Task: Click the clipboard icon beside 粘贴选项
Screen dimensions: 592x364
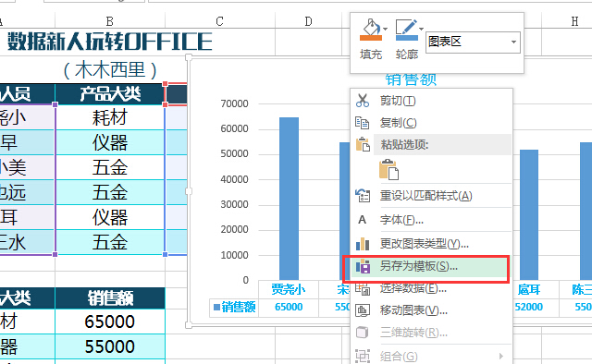Action: (363, 144)
